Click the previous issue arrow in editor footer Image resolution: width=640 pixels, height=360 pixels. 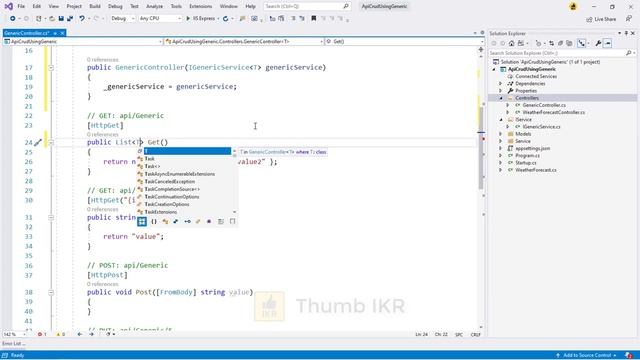80,334
